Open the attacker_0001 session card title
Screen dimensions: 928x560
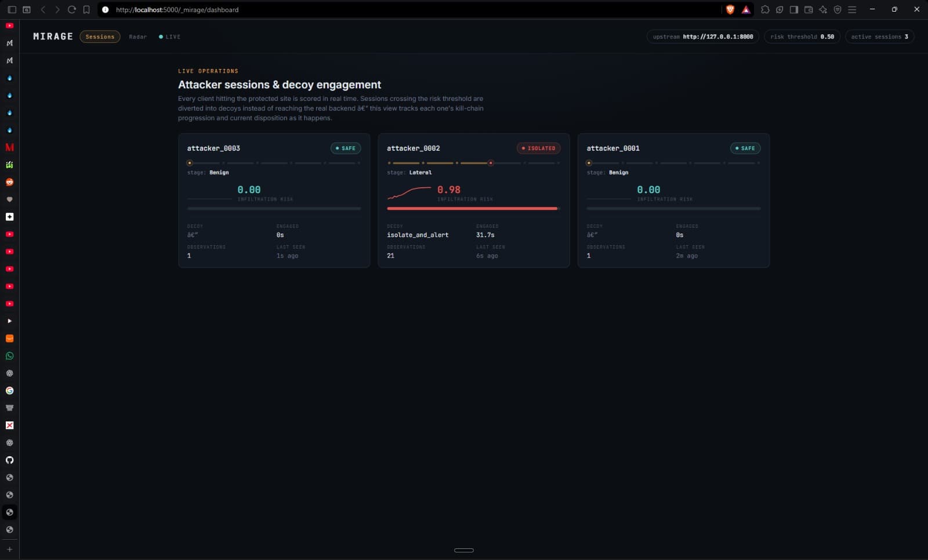613,148
